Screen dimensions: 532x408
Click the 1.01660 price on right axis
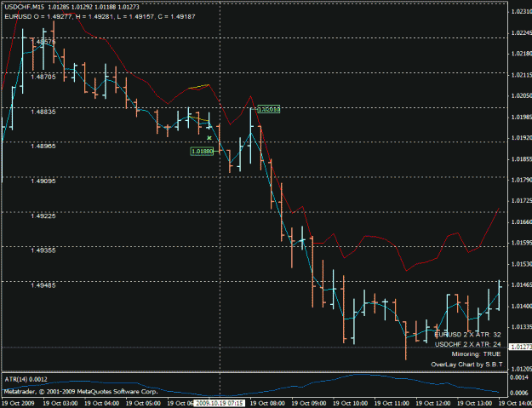click(x=522, y=222)
